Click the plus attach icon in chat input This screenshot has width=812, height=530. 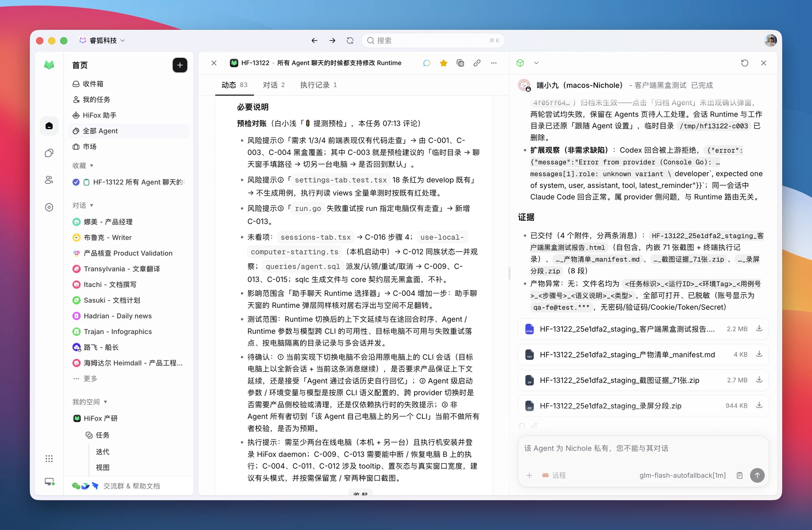[529, 475]
